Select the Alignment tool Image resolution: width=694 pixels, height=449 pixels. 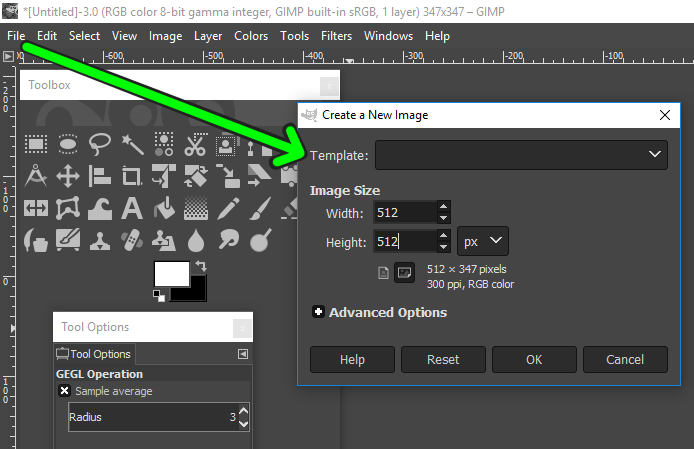pos(100,176)
